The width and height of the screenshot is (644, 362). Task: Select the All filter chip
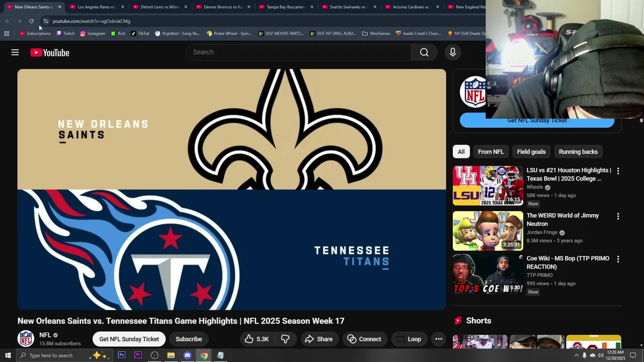pos(461,152)
